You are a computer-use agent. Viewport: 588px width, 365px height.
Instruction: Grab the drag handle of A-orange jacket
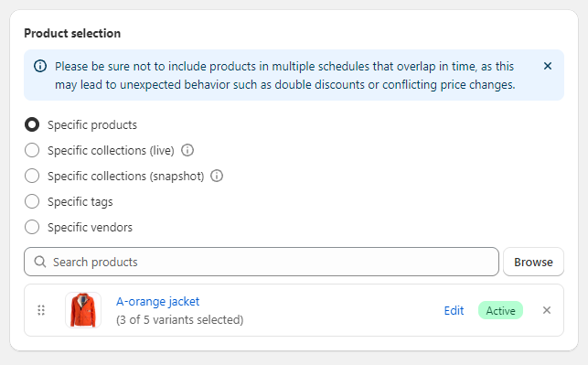[x=41, y=310]
